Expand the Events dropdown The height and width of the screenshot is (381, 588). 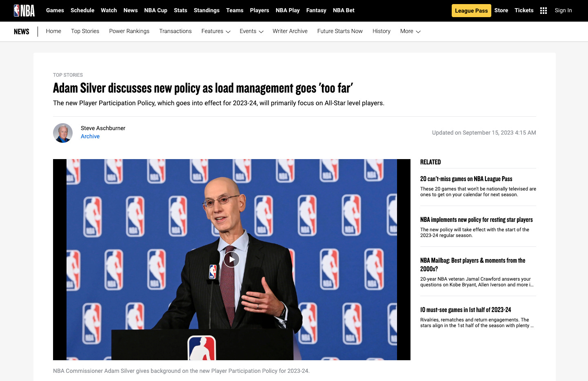click(x=251, y=31)
